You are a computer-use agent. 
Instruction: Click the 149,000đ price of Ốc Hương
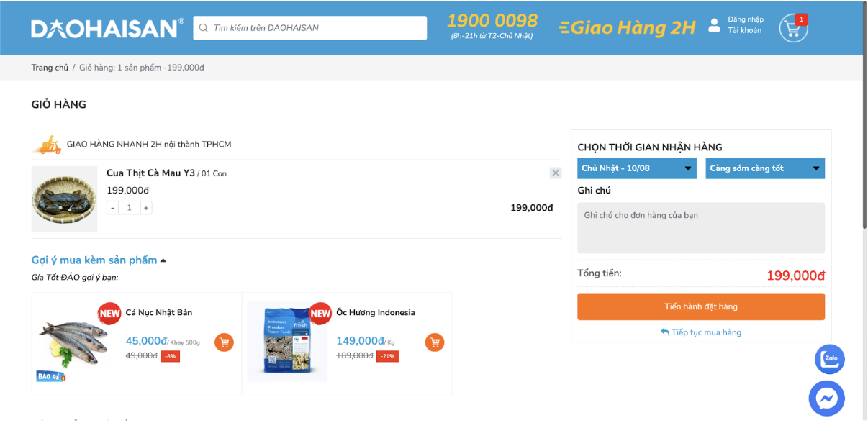pyautogui.click(x=360, y=341)
